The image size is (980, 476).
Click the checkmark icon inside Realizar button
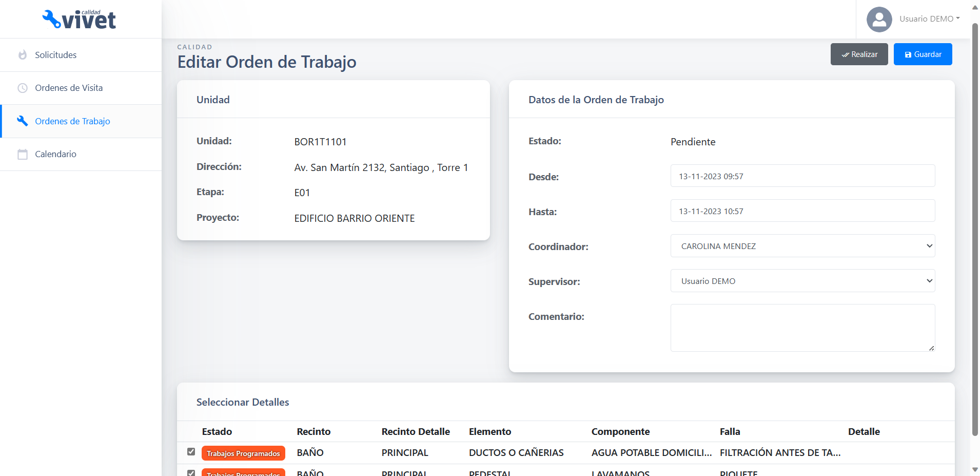click(x=845, y=54)
